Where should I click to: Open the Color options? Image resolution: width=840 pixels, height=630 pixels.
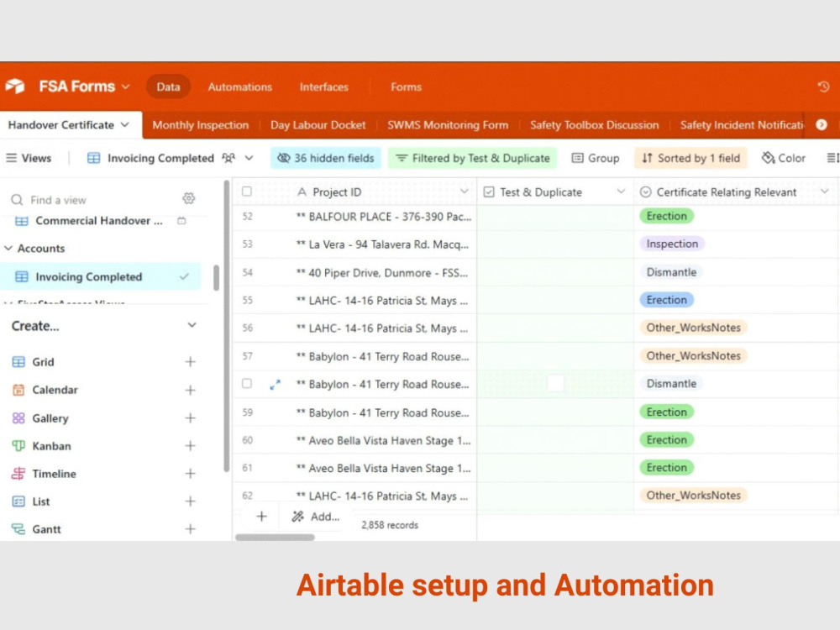tap(784, 158)
